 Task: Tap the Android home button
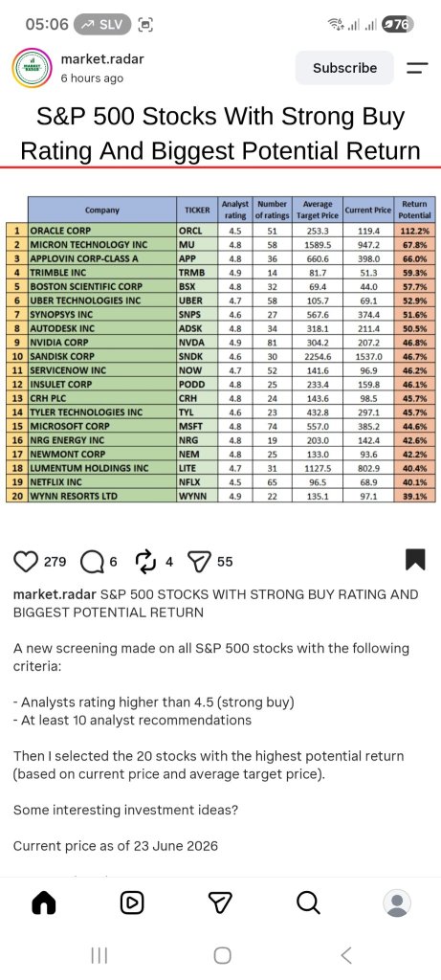coord(222,955)
